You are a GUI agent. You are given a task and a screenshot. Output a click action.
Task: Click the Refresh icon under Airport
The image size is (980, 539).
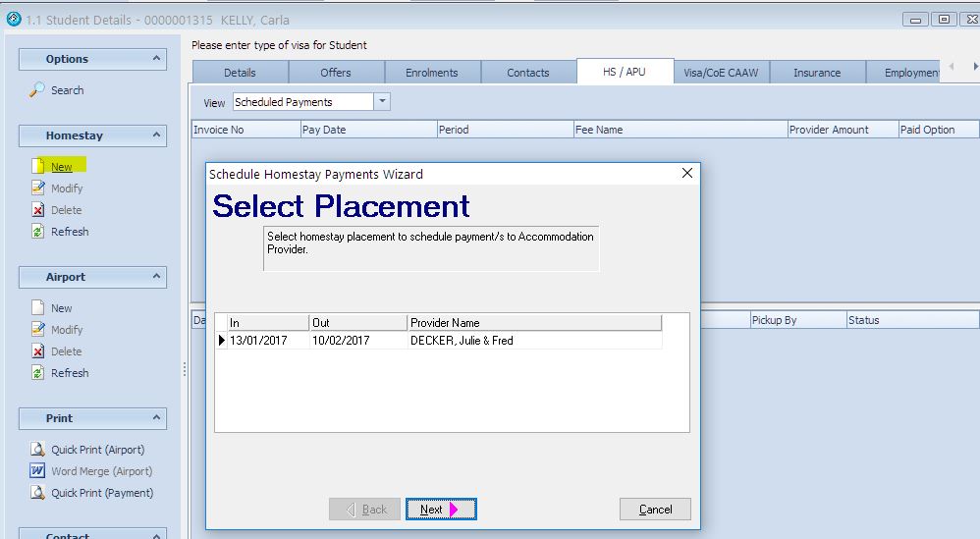[37, 373]
